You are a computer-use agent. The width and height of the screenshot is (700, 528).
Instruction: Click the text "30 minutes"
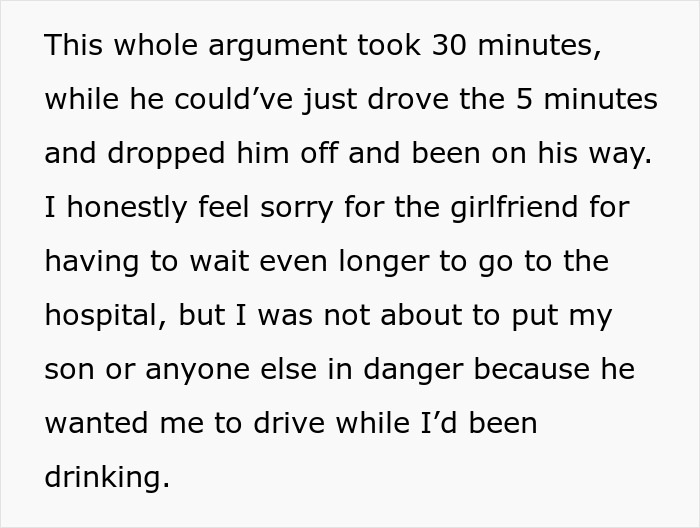(515, 46)
